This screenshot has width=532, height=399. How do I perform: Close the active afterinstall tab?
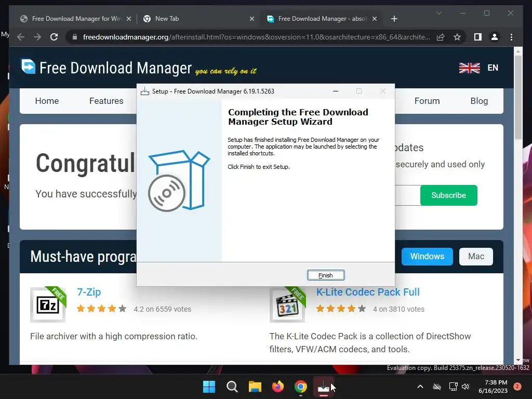click(375, 19)
